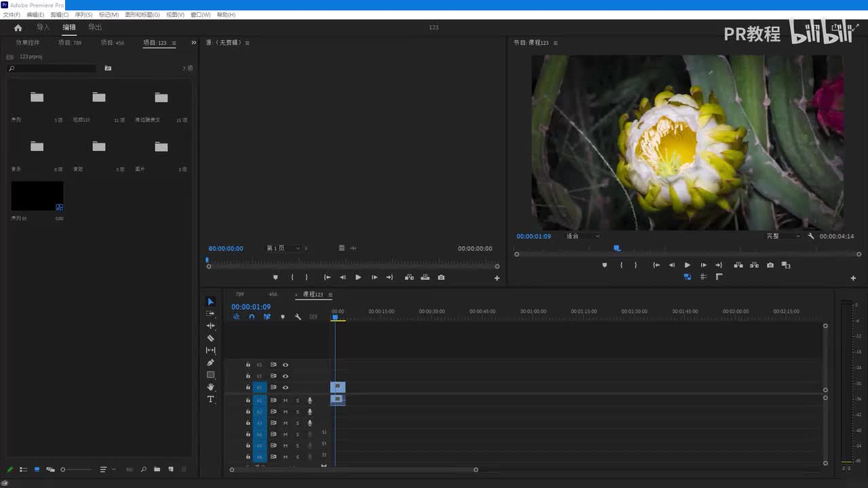Click the Export Frame camera icon in Program Monitor
Screen dimensions: 868x488
(770, 265)
